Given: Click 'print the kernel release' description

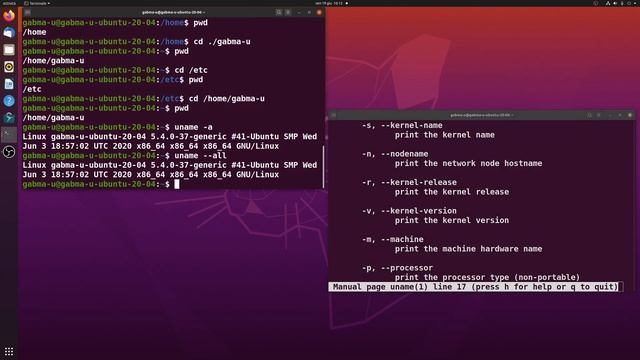Looking at the screenshot, I should tap(452, 192).
